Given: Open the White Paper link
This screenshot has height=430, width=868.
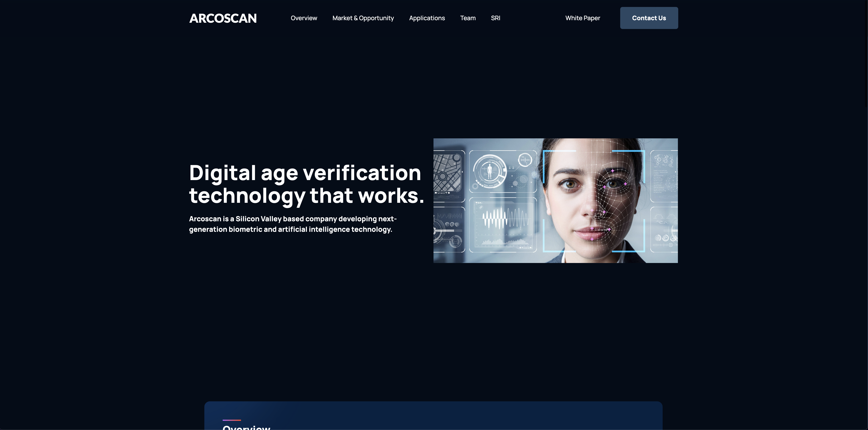Looking at the screenshot, I should (x=583, y=18).
